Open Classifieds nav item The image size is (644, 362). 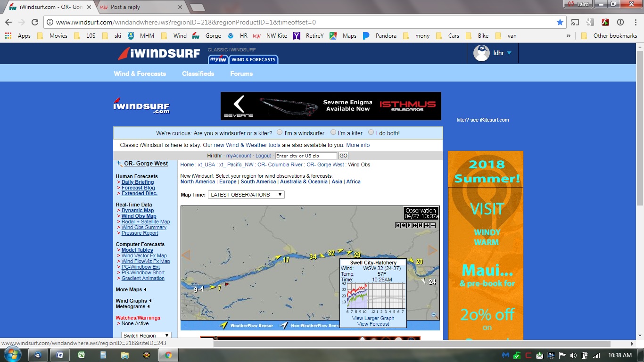click(198, 74)
